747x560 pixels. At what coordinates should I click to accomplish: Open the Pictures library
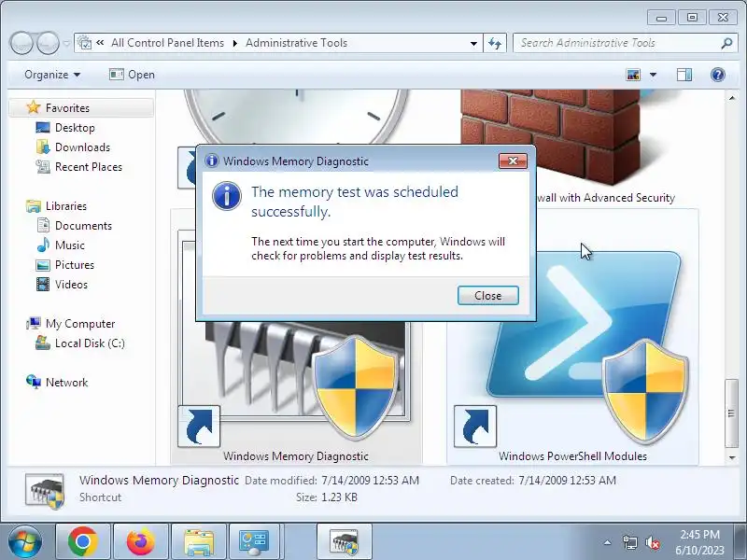(75, 264)
